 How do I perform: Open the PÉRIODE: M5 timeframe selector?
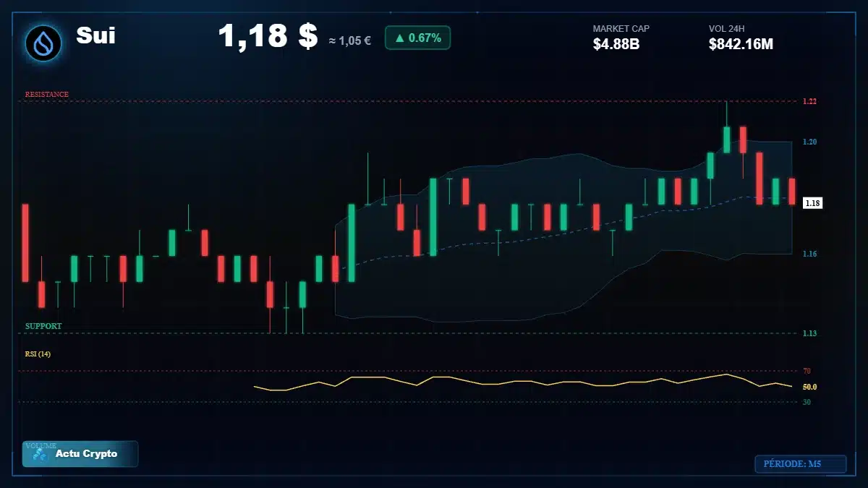[x=800, y=463]
